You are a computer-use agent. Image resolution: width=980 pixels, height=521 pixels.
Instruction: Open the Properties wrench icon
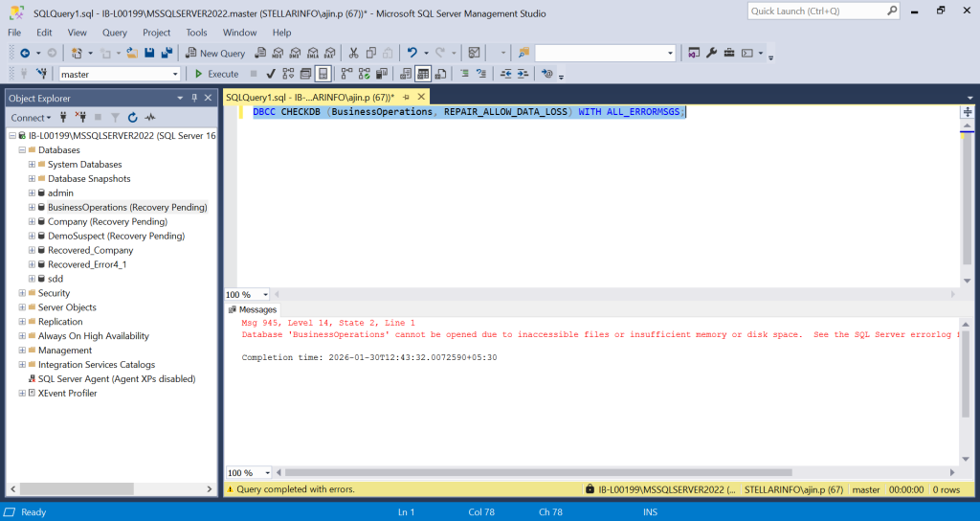point(711,54)
